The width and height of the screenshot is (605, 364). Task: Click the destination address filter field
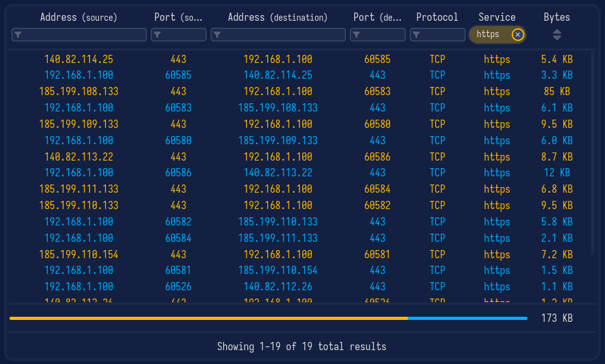coord(278,35)
